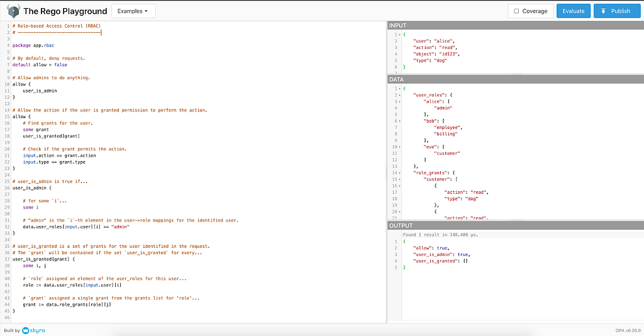Collapse role_grants fold arrow

399,173
